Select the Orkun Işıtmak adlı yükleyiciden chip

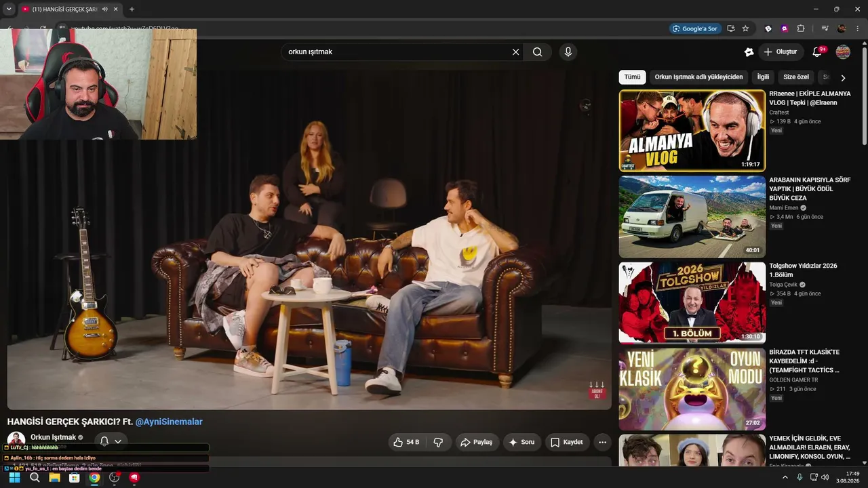point(698,77)
